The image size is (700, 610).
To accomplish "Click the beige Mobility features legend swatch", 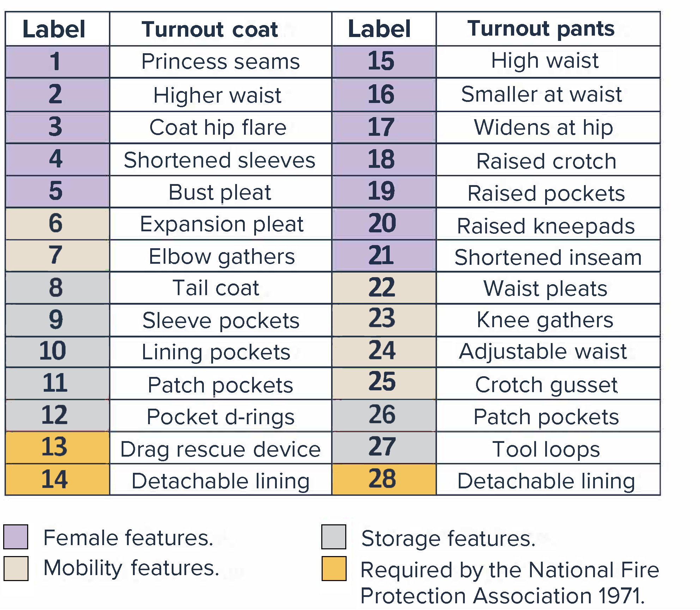I will pos(16,568).
